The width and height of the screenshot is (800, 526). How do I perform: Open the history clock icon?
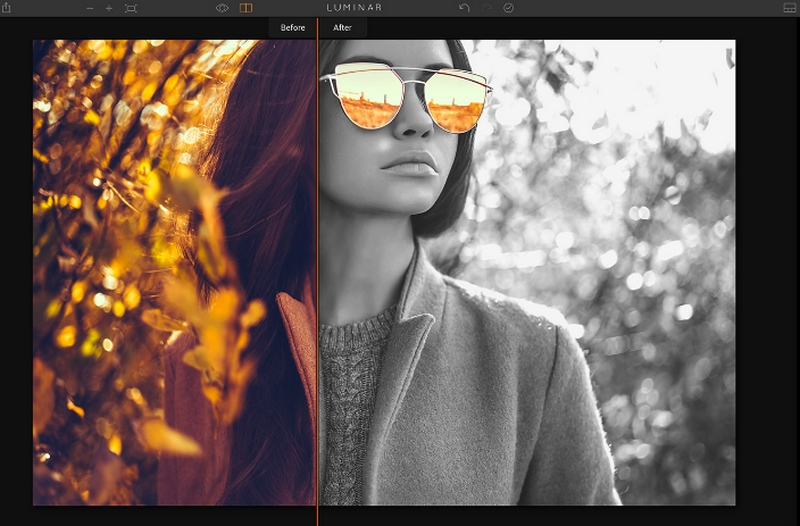coord(509,8)
